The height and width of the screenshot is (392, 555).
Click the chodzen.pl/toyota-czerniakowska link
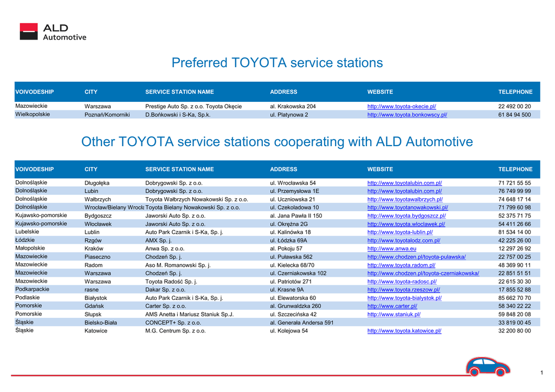tap(423, 273)
